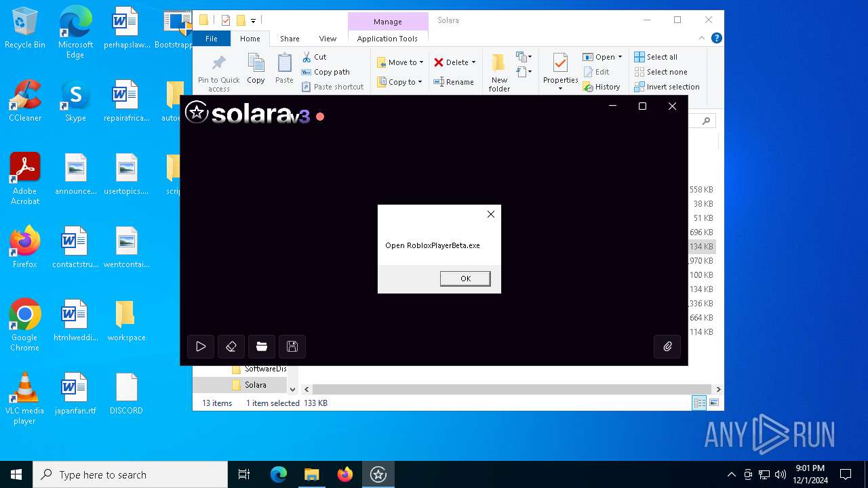
Task: Click Paste shortcut in Explorer ribbon
Action: click(x=332, y=87)
